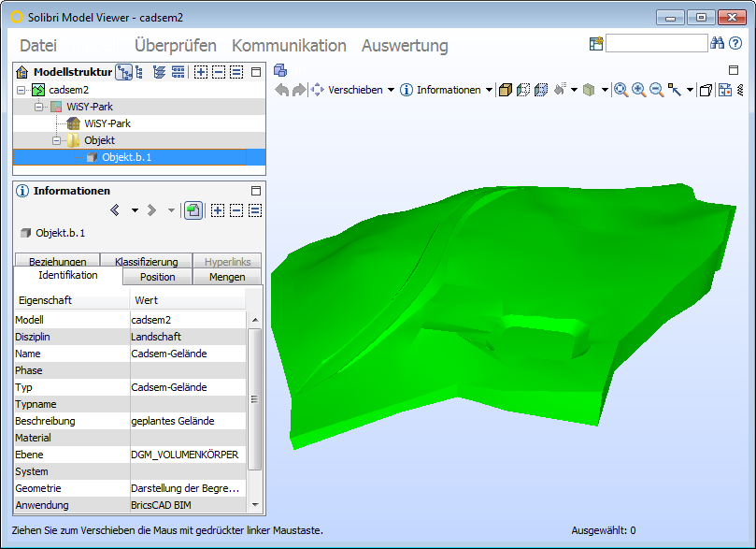Click the undo view arrow icon
Screen dimensions: 756x549
click(x=282, y=90)
